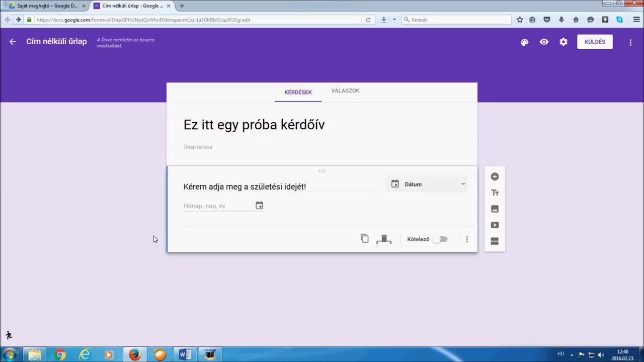Click the Hello chat smiley icon
Viewport: 644px width, 362px height.
(x=591, y=20)
